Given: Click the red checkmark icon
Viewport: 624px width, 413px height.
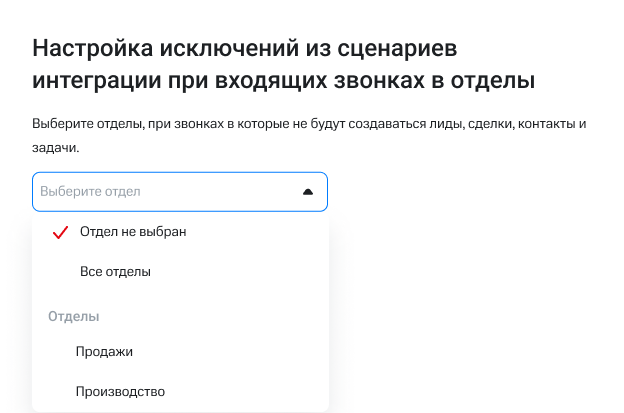Looking at the screenshot, I should (x=58, y=232).
